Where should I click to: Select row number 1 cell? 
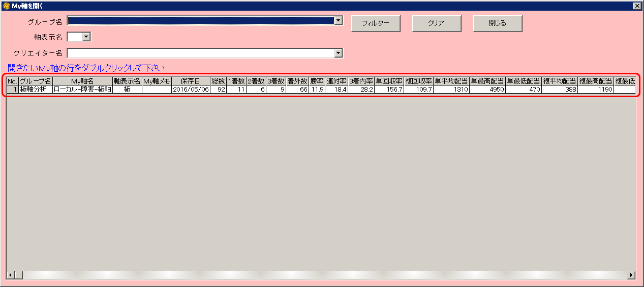coord(12,89)
